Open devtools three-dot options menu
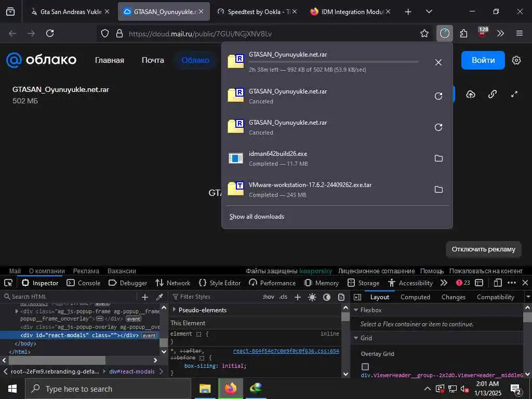This screenshot has width=532, height=399. [x=512, y=283]
